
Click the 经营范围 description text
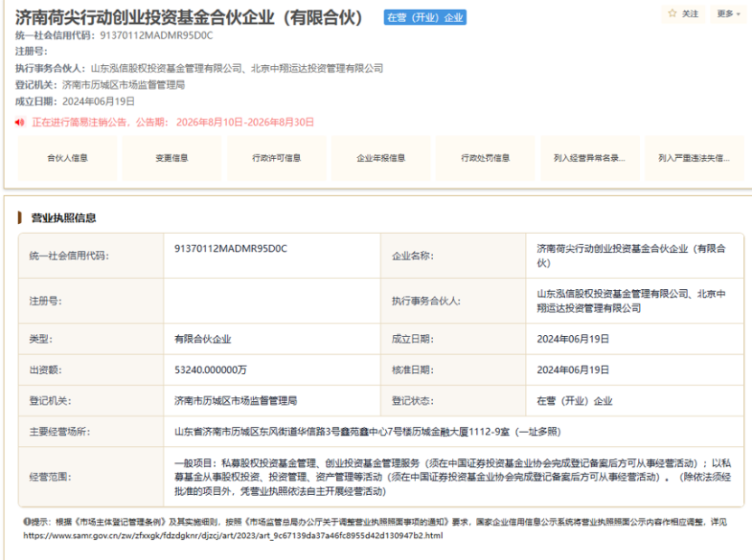tap(453, 477)
